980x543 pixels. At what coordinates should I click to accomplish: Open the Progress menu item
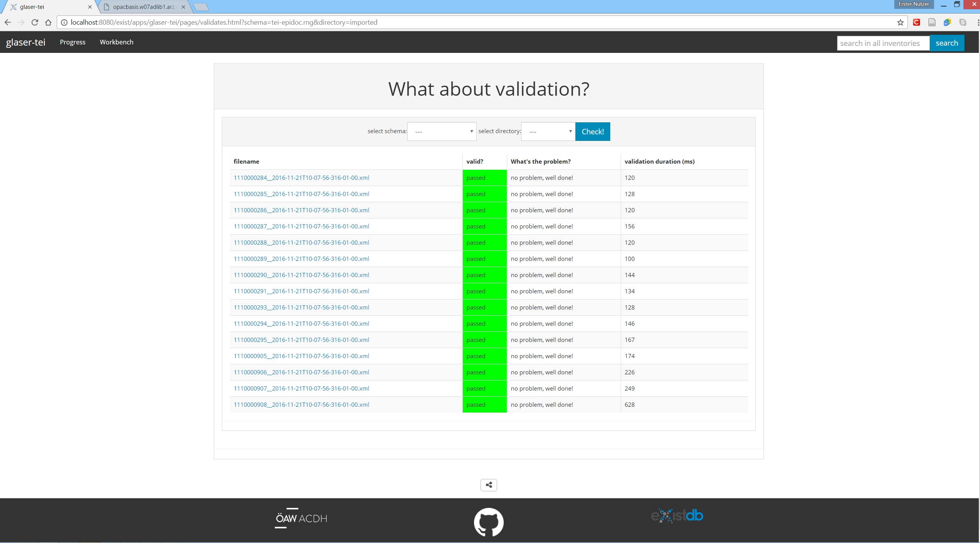73,42
